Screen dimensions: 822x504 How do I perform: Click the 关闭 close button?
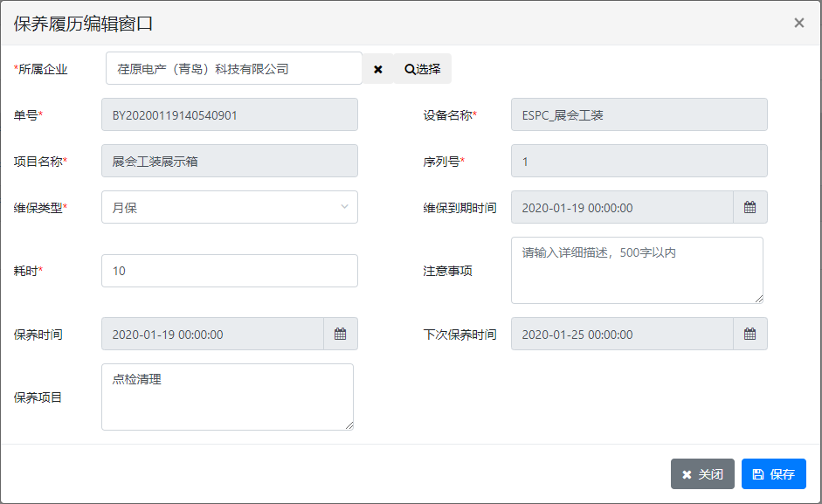click(702, 474)
